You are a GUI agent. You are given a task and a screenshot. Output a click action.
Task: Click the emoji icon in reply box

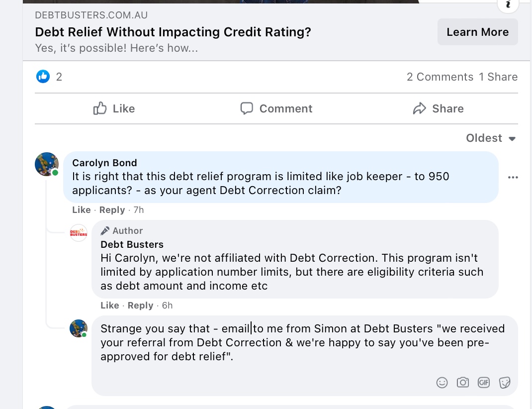point(442,382)
